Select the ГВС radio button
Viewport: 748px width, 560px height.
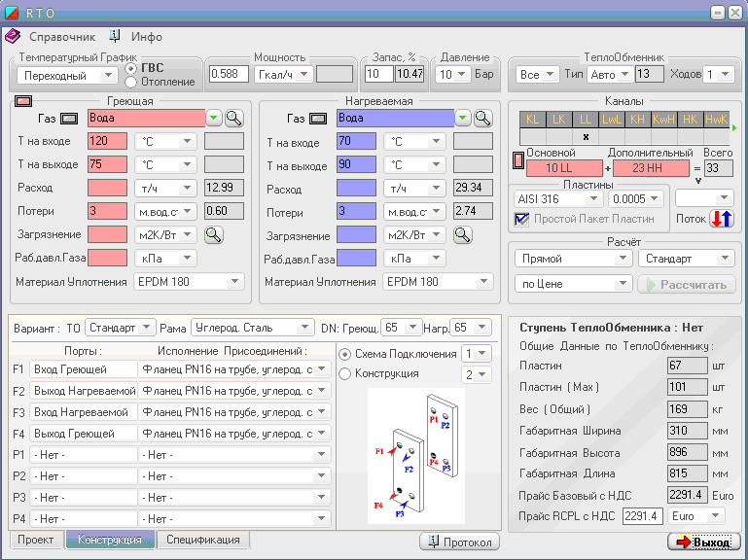tap(131, 68)
